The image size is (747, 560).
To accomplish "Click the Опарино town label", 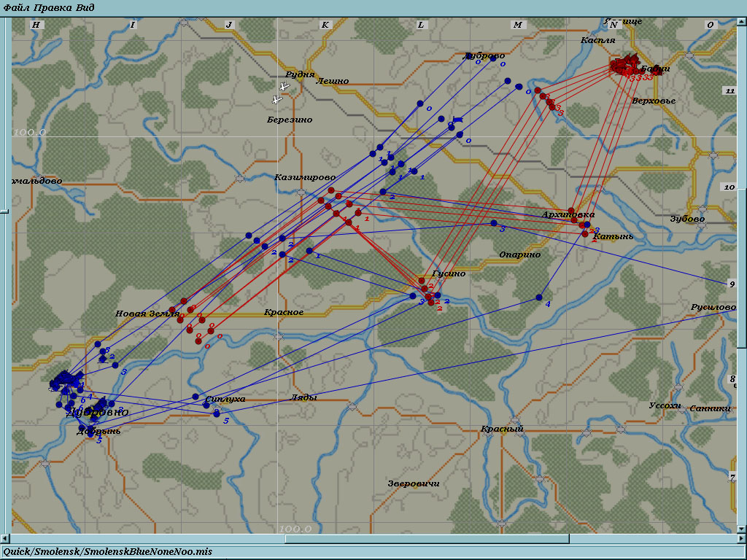I will coord(519,254).
